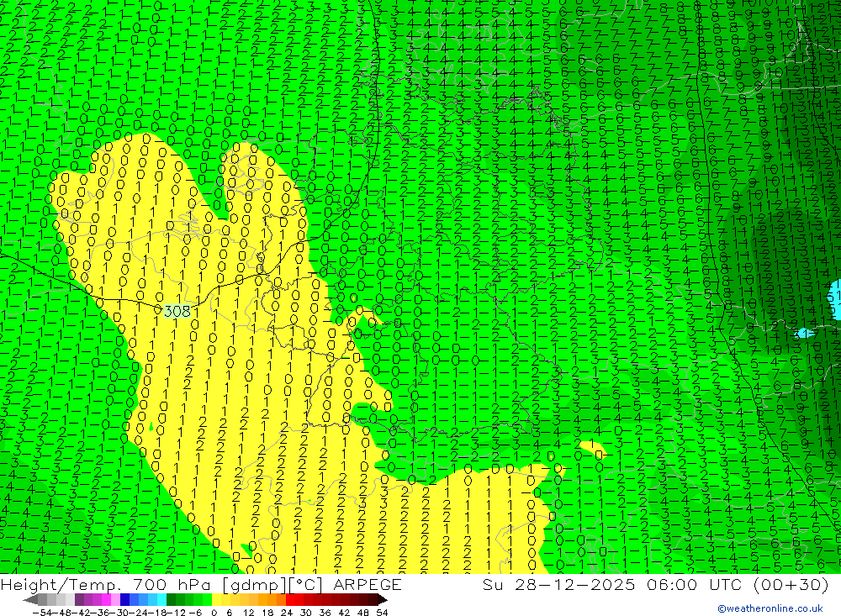Click the grey left arrow end of legend

(31, 599)
